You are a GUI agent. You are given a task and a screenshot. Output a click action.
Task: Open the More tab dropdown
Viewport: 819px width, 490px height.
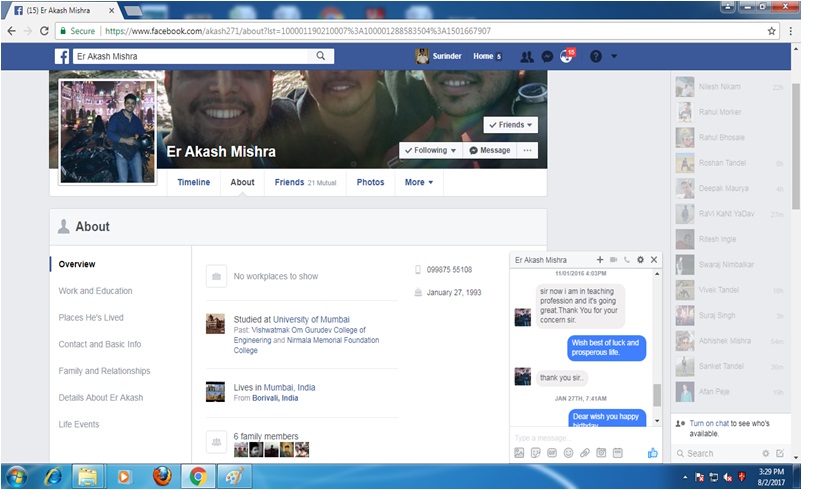(418, 182)
